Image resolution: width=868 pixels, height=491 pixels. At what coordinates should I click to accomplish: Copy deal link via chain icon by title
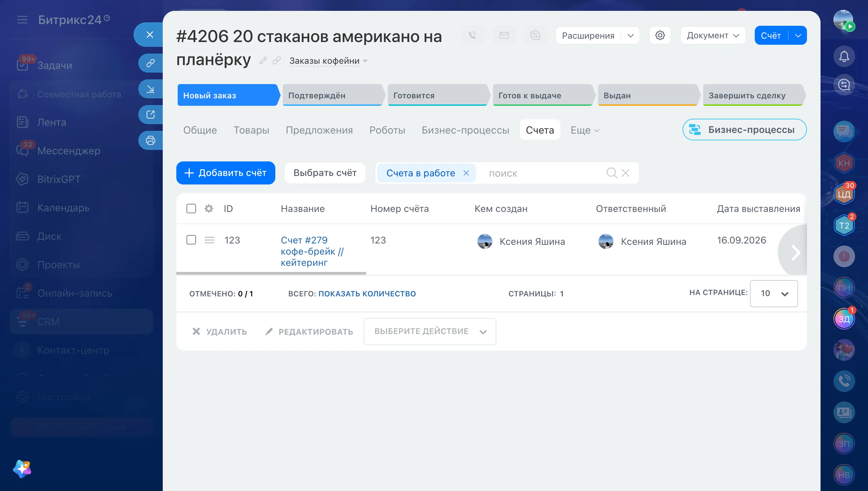[x=277, y=61]
